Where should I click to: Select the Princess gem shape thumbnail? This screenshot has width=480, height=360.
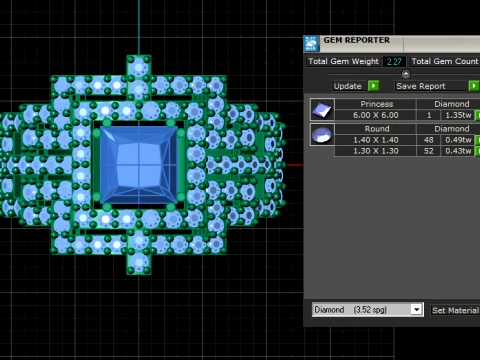coord(322,109)
